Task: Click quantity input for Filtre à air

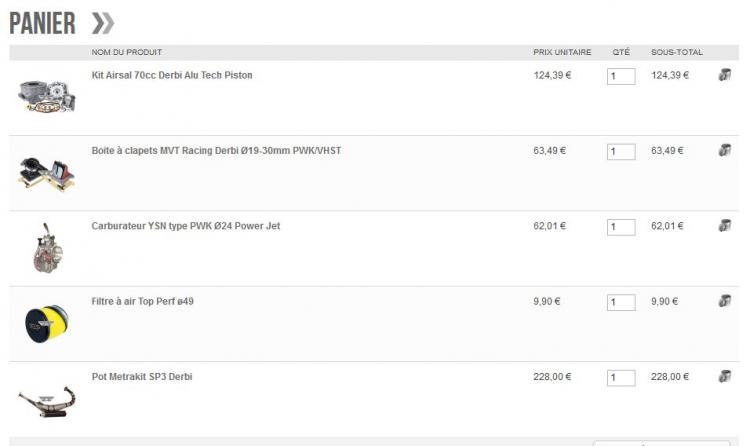Action: (621, 302)
